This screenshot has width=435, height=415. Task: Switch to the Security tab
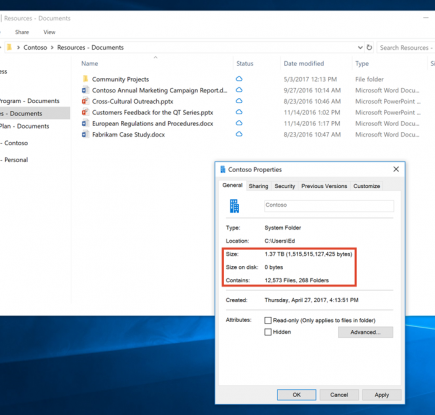285,186
